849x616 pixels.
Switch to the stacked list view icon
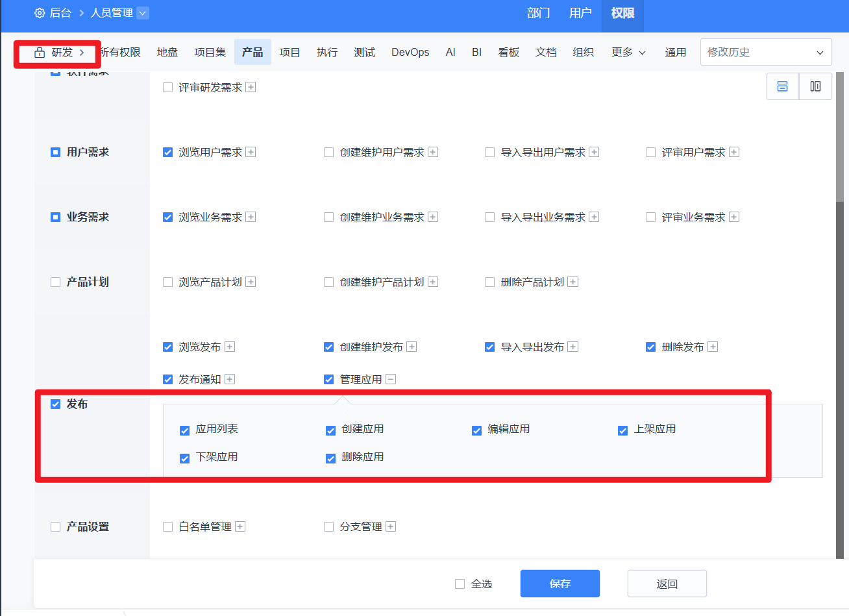pos(782,86)
